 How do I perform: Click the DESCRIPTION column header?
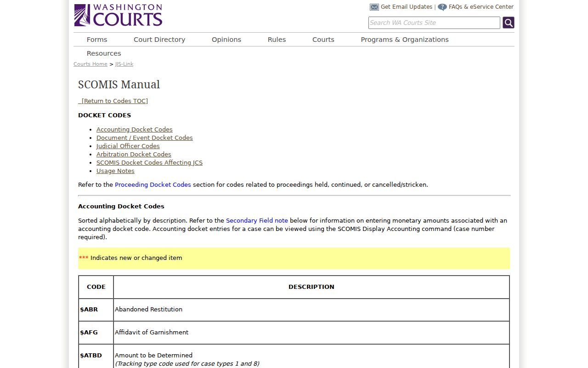coord(311,287)
